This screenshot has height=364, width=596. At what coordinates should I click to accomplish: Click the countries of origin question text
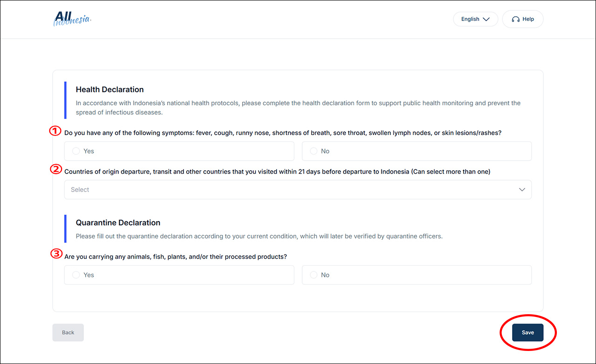pos(278,172)
